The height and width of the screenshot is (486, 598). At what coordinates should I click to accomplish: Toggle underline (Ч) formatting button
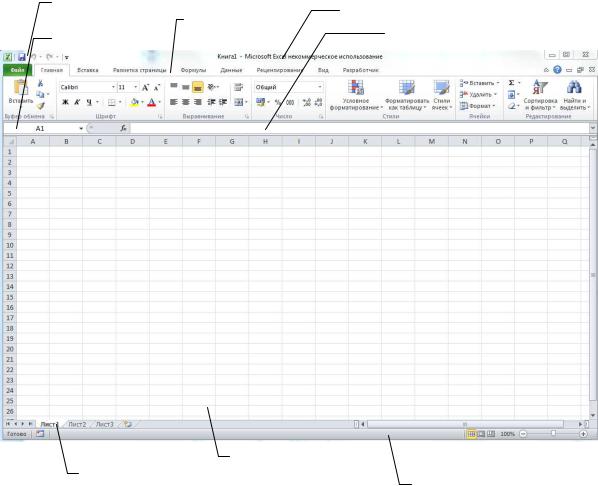pos(89,102)
